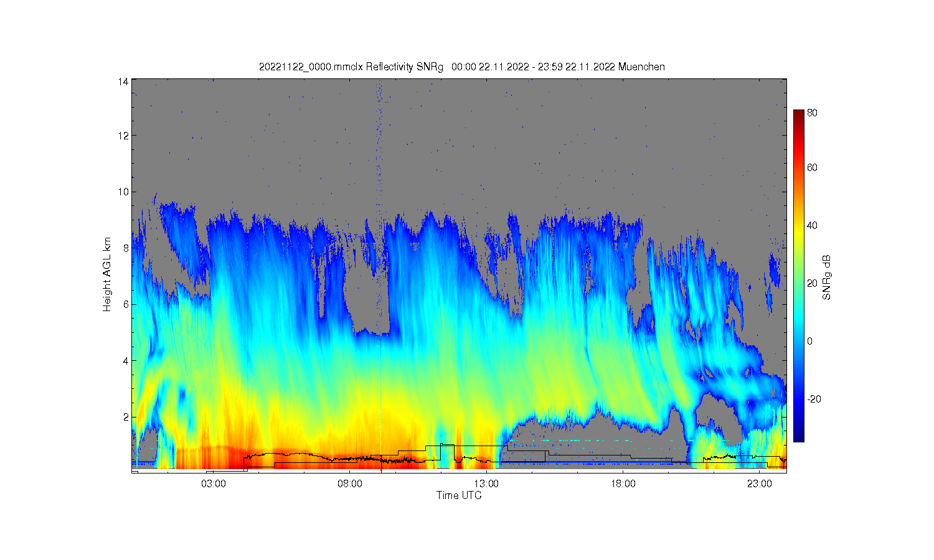Click the 'Time UTC' axis label
The height and width of the screenshot is (560, 934).
[x=459, y=495]
